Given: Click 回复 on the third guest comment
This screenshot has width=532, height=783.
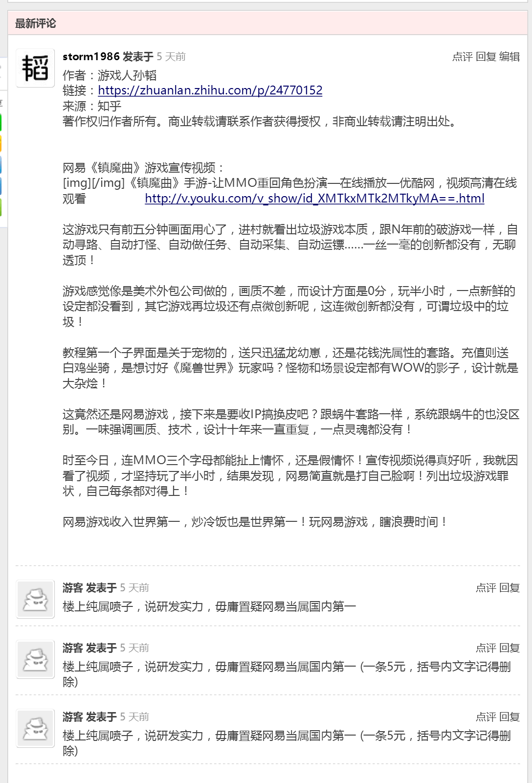Looking at the screenshot, I should click(510, 717).
